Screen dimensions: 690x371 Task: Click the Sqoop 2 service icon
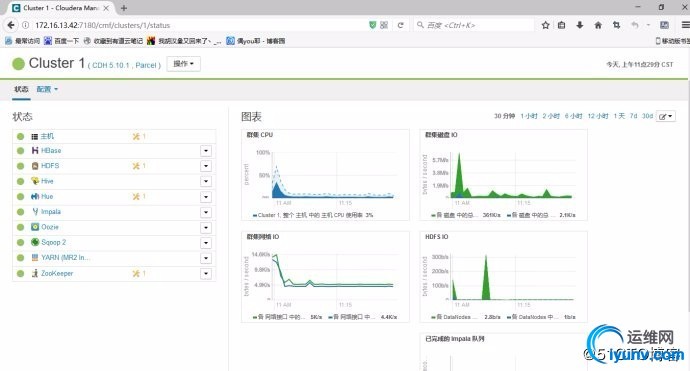tap(35, 242)
